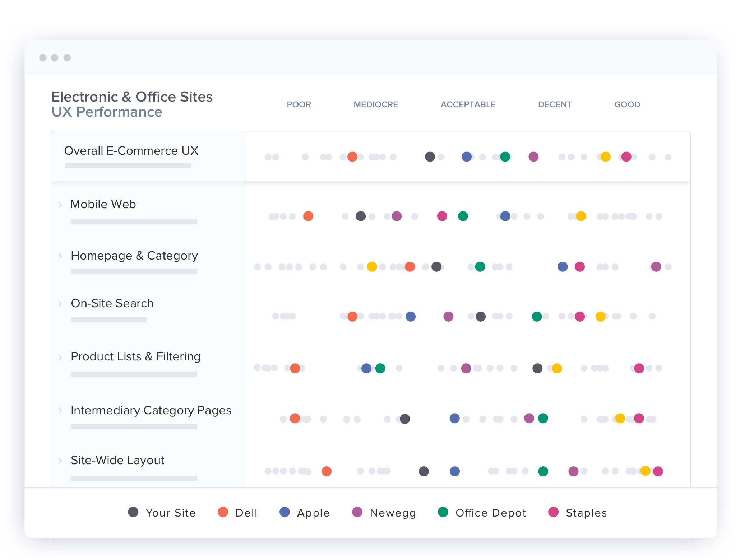This screenshot has height=560, width=740.
Task: Expand the Mobile Web row chevron
Action: (x=60, y=205)
